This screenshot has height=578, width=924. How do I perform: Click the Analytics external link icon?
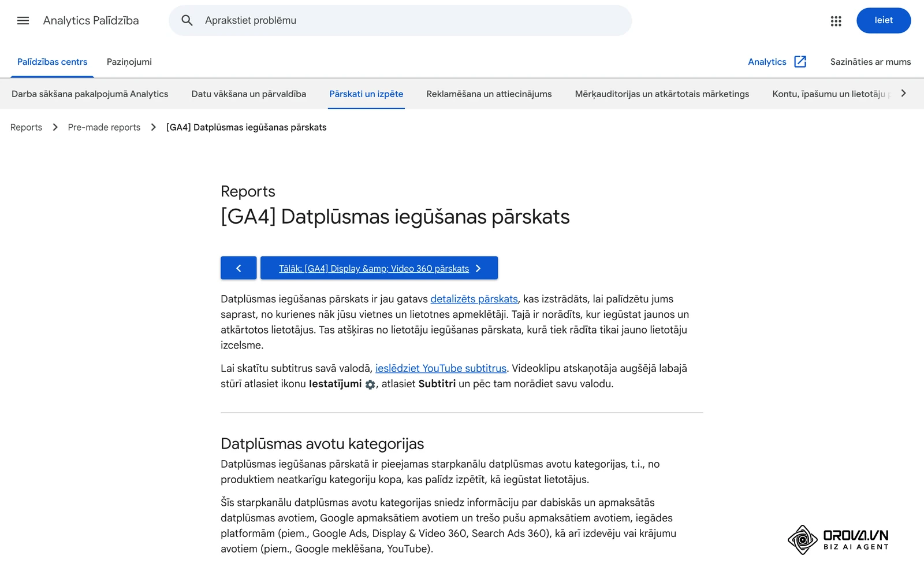click(x=800, y=62)
